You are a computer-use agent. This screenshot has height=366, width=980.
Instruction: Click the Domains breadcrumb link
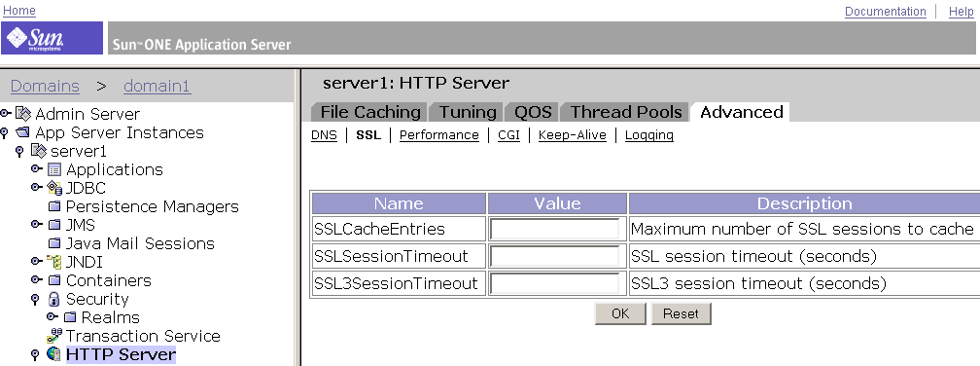[45, 87]
